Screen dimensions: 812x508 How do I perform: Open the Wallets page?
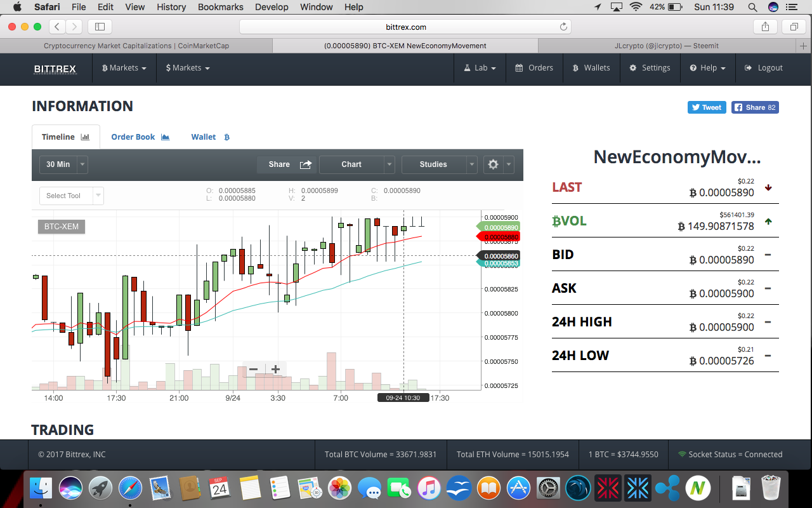pos(591,68)
